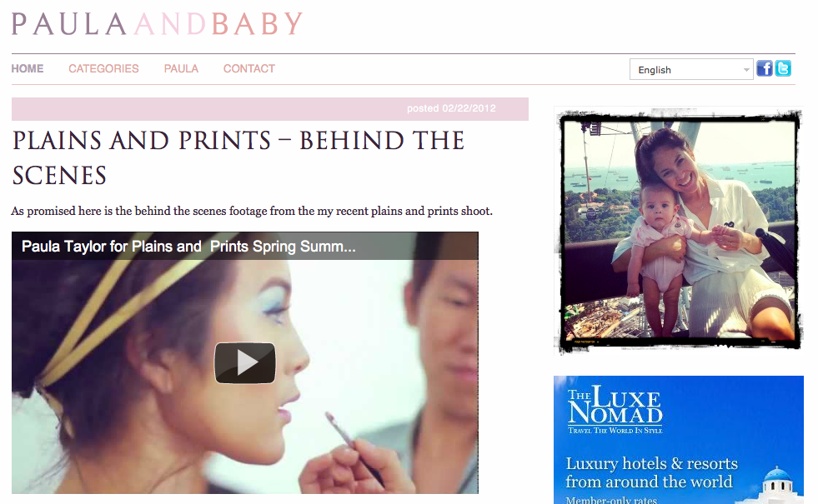Open the PAULA menu page
Image resolution: width=818 pixels, height=504 pixels.
(181, 69)
